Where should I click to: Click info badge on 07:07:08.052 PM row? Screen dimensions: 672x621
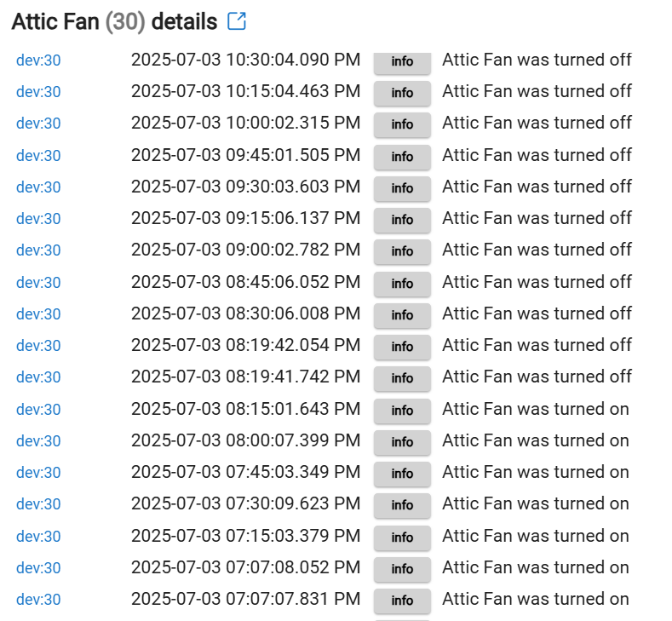tap(402, 569)
